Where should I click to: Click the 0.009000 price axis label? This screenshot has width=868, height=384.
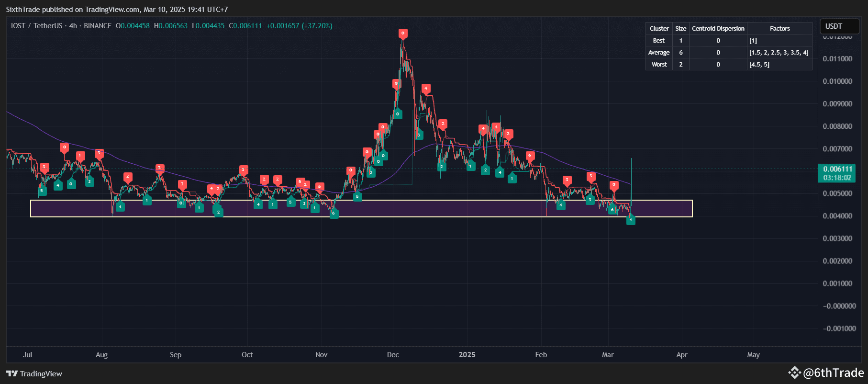(837, 104)
